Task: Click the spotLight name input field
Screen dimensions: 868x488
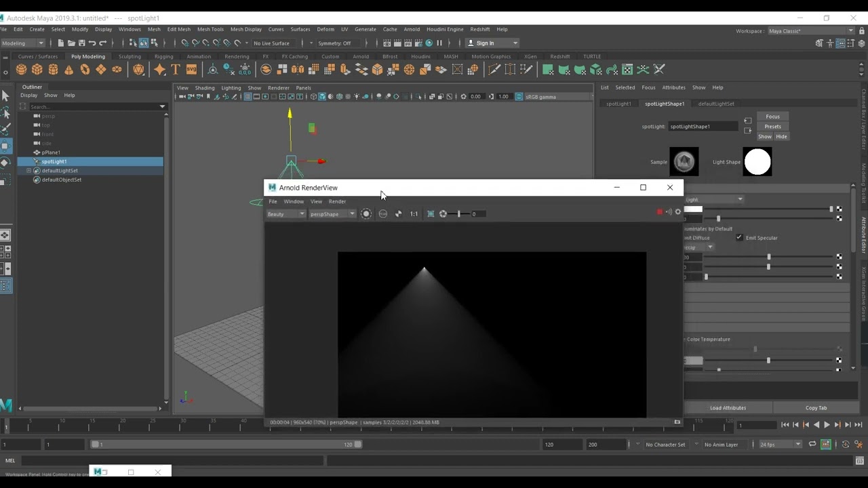Action: coord(703,126)
